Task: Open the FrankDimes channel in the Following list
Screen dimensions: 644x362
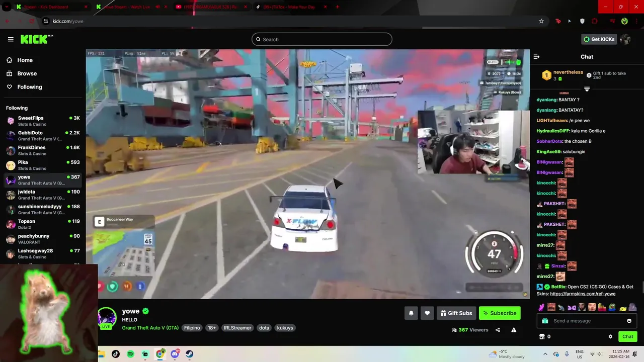Action: point(43,150)
